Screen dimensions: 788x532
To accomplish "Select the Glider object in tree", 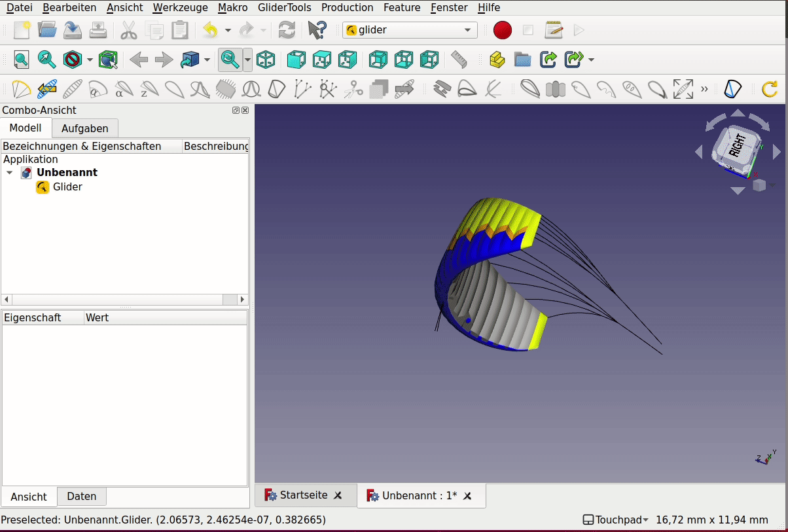I will pos(67,187).
